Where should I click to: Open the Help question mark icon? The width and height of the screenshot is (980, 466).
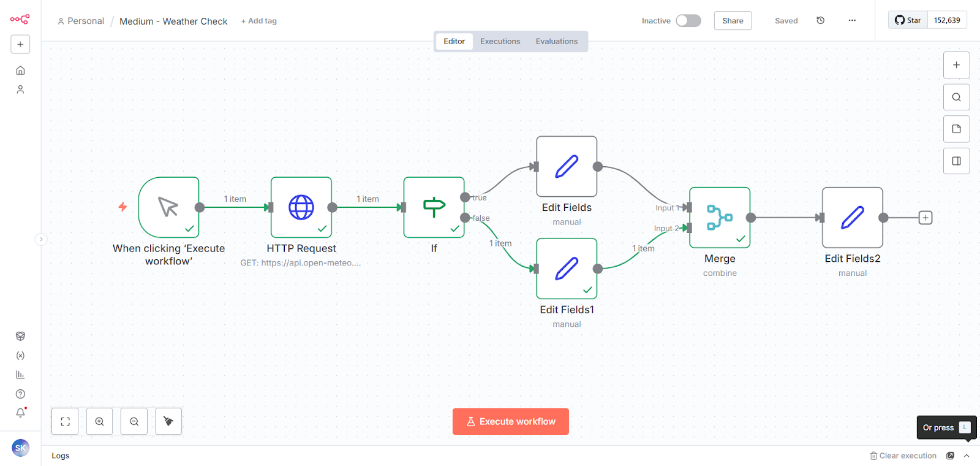pyautogui.click(x=20, y=394)
